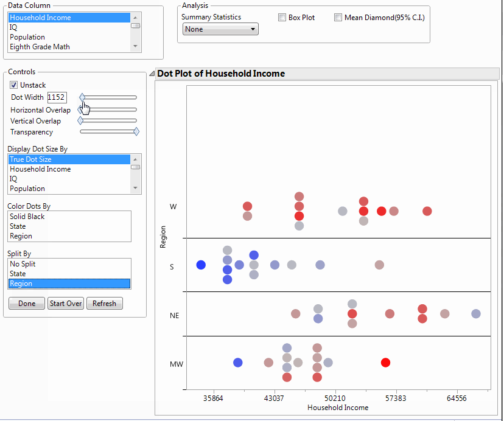The width and height of the screenshot is (504, 421).
Task: Click the scroll-down arrow in Data Column list
Action: (x=135, y=47)
